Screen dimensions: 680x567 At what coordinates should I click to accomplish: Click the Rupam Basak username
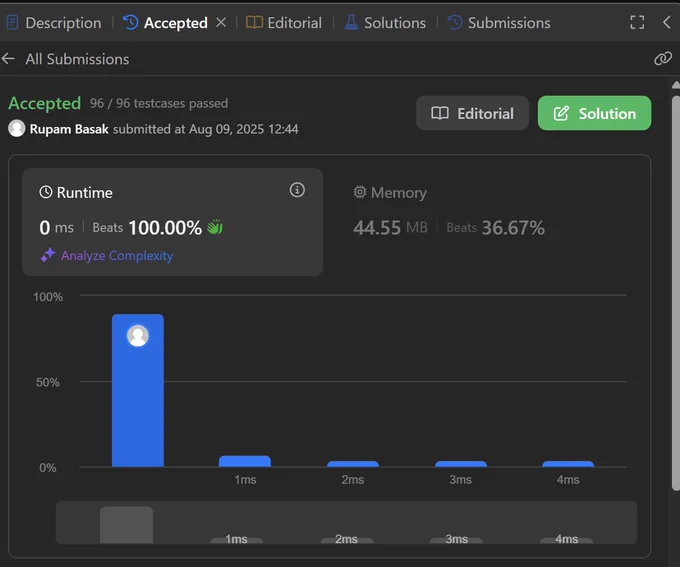[x=69, y=129]
